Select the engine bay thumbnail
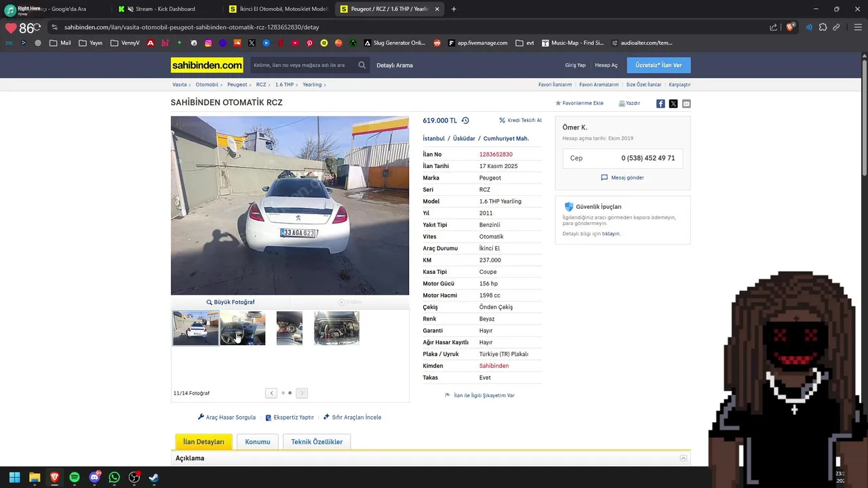 tap(336, 328)
